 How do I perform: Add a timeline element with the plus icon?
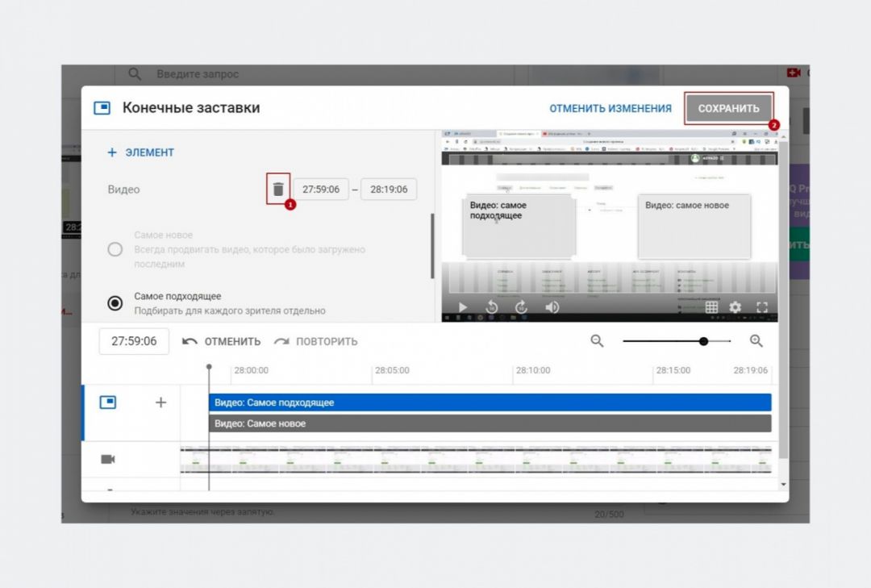pos(160,402)
